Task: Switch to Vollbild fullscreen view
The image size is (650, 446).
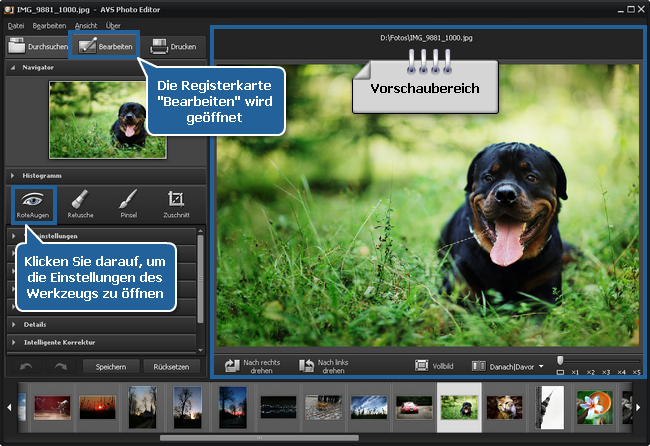Action: pos(436,366)
